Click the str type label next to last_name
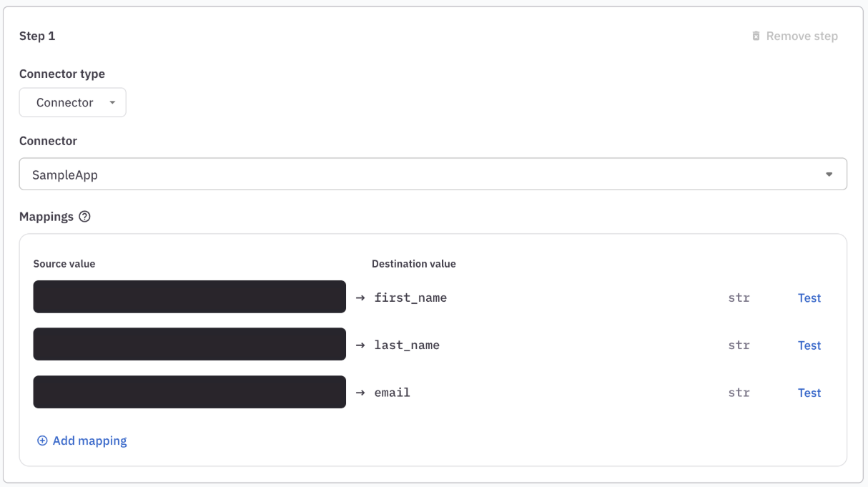 tap(739, 345)
